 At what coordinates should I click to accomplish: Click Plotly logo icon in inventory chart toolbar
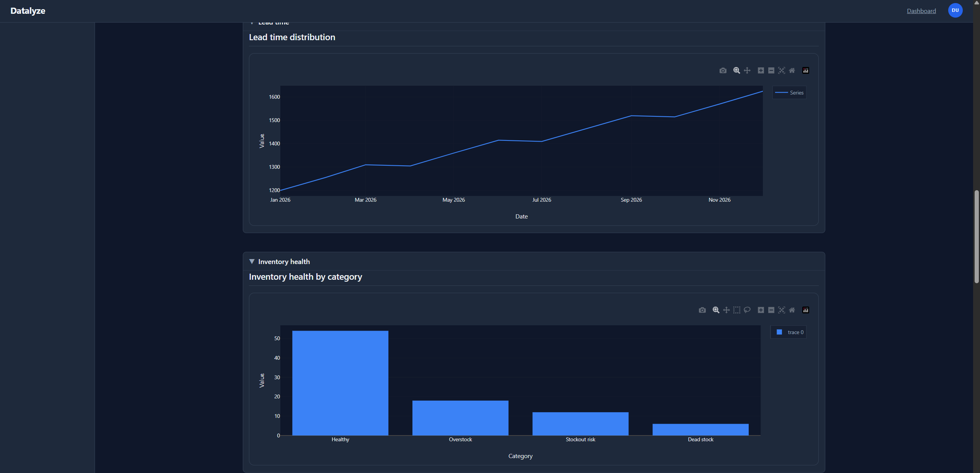(x=805, y=310)
